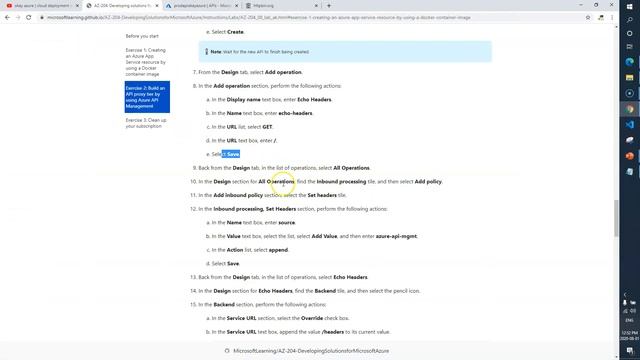Click '/headers' text in step 15b
The height and width of the screenshot is (360, 640).
click(x=333, y=332)
